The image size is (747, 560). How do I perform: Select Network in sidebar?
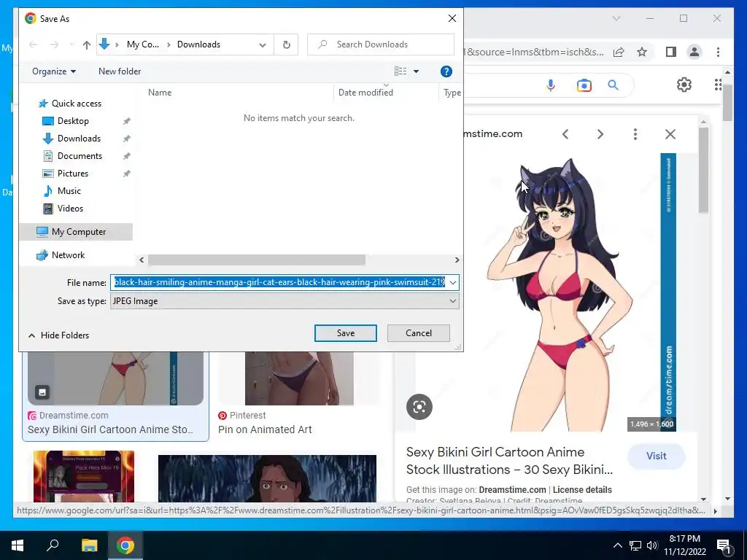[x=68, y=255]
